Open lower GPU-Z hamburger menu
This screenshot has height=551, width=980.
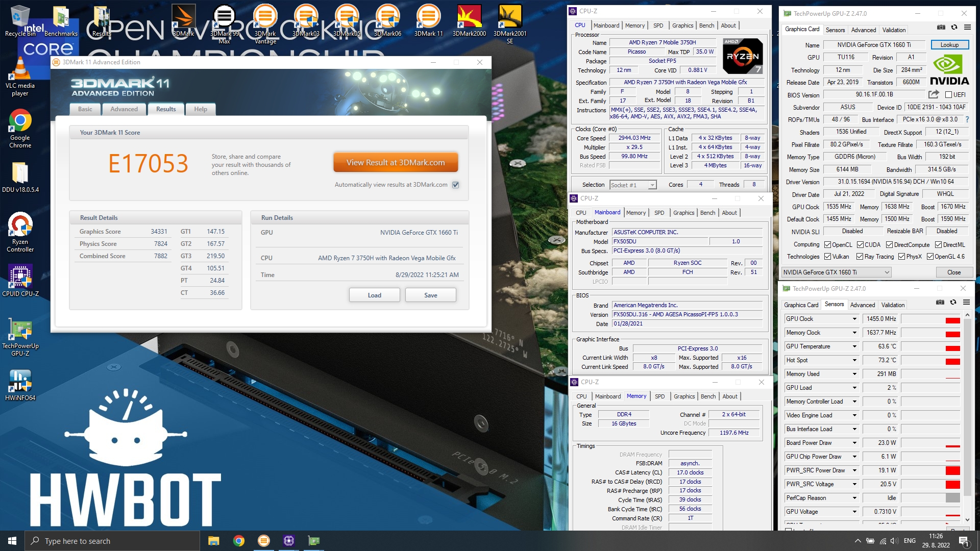pyautogui.click(x=966, y=302)
